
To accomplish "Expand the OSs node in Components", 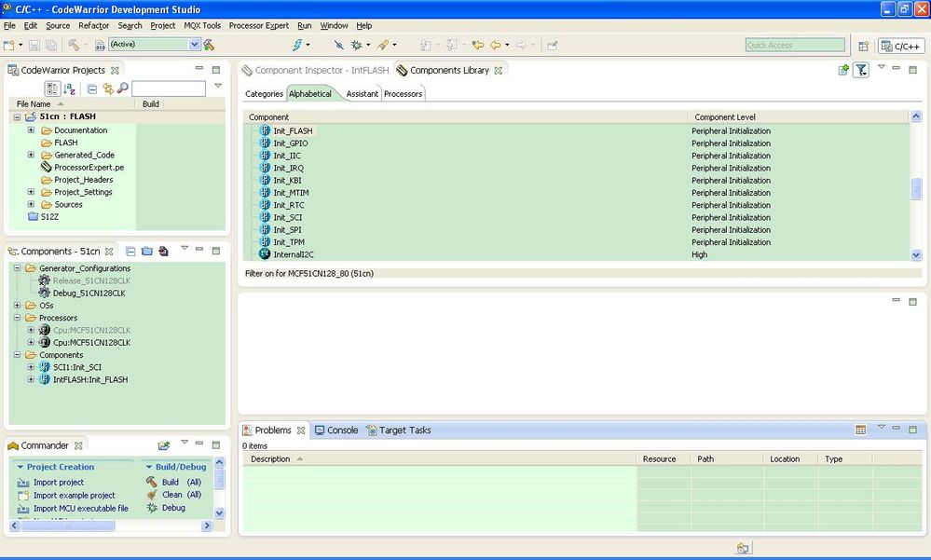I will pos(17,306).
